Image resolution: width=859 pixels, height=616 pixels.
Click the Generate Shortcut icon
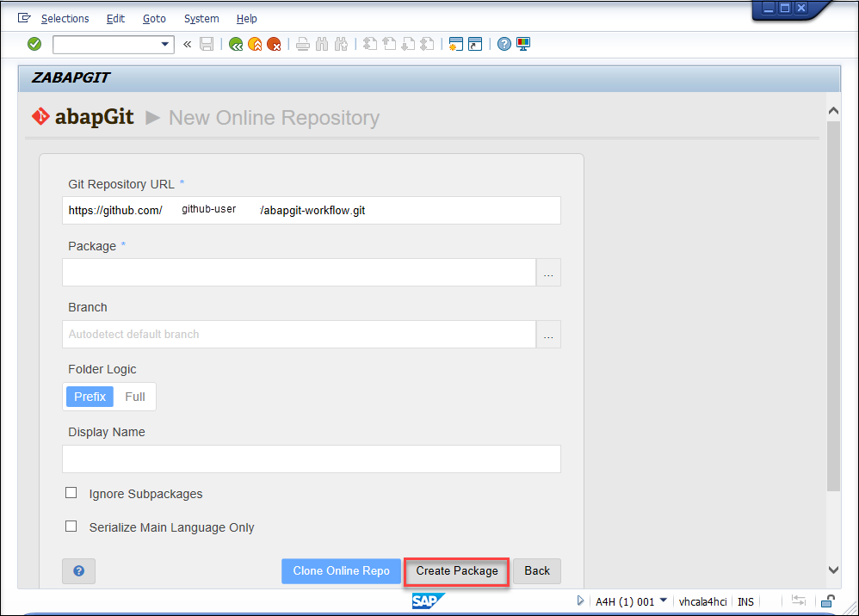click(x=475, y=45)
